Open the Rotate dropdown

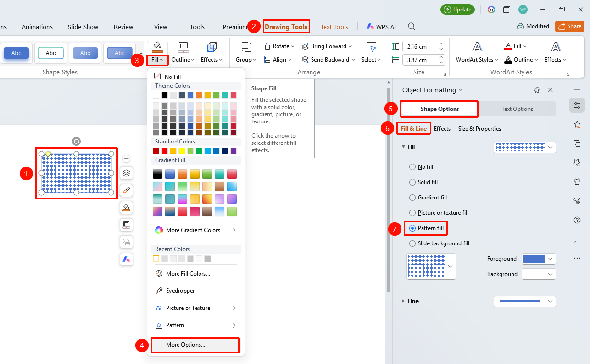coord(279,46)
